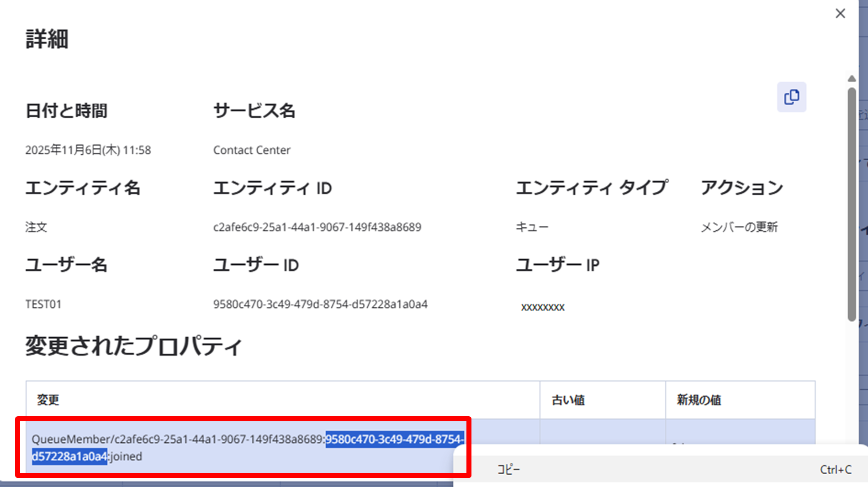Click the user name TEST01
Viewport: 868px width, 487px height.
[43, 304]
